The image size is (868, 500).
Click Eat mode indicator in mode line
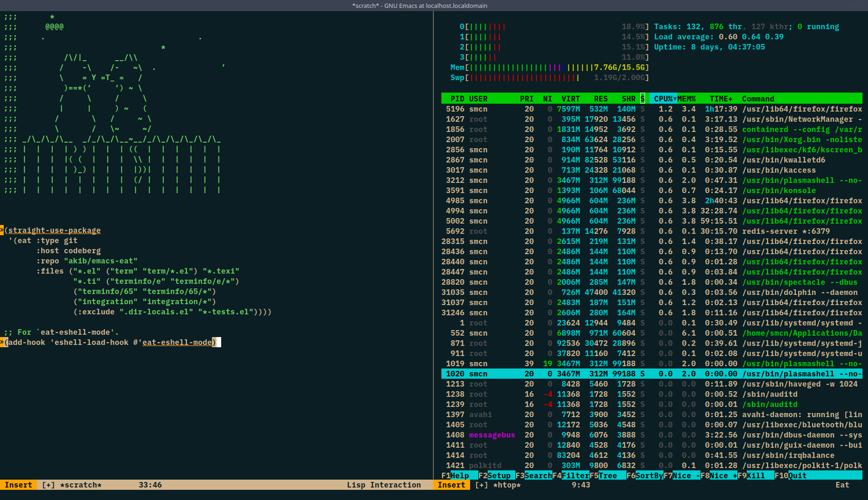tap(842, 485)
